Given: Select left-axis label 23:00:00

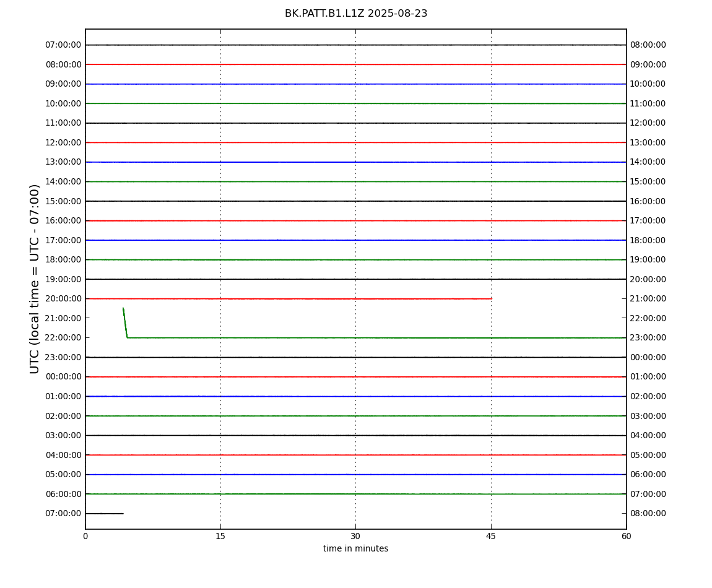Looking at the screenshot, I should pyautogui.click(x=63, y=357).
